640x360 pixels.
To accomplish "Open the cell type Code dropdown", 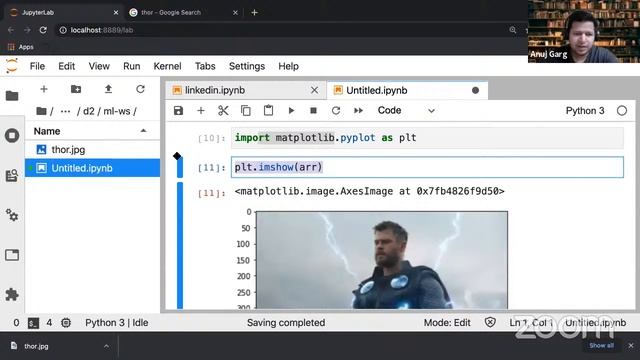I will (406, 111).
